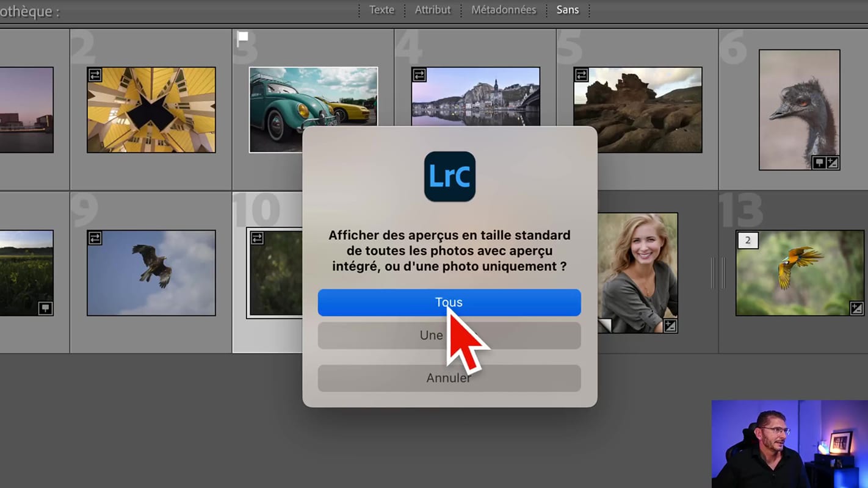
Task: Cancel the dialog with Annuler
Action: 449,378
